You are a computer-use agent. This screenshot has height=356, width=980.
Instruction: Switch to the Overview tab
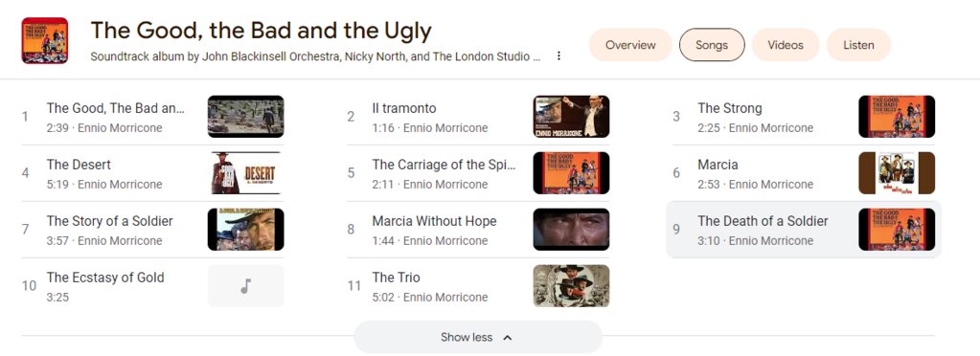pos(630,45)
